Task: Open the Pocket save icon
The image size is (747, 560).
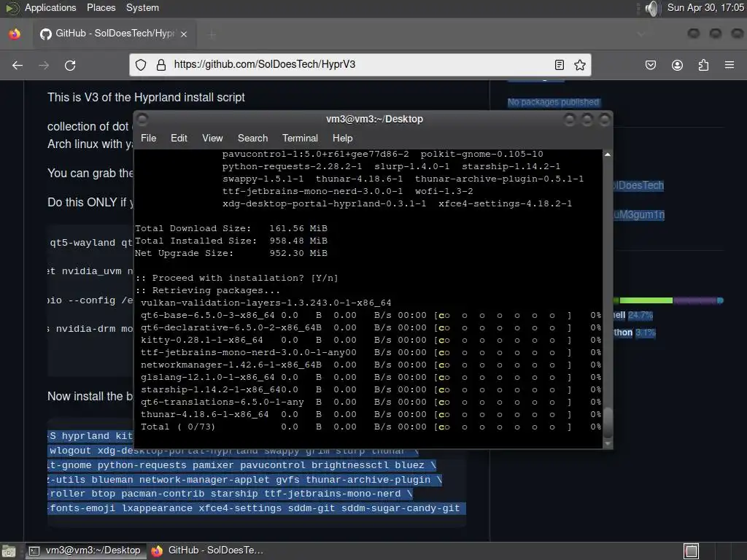Action: [x=651, y=65]
